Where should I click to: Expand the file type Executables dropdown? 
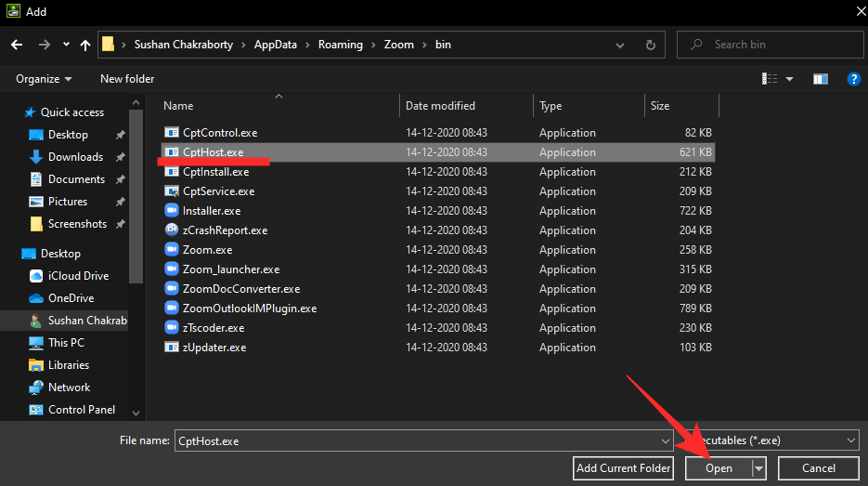(851, 440)
